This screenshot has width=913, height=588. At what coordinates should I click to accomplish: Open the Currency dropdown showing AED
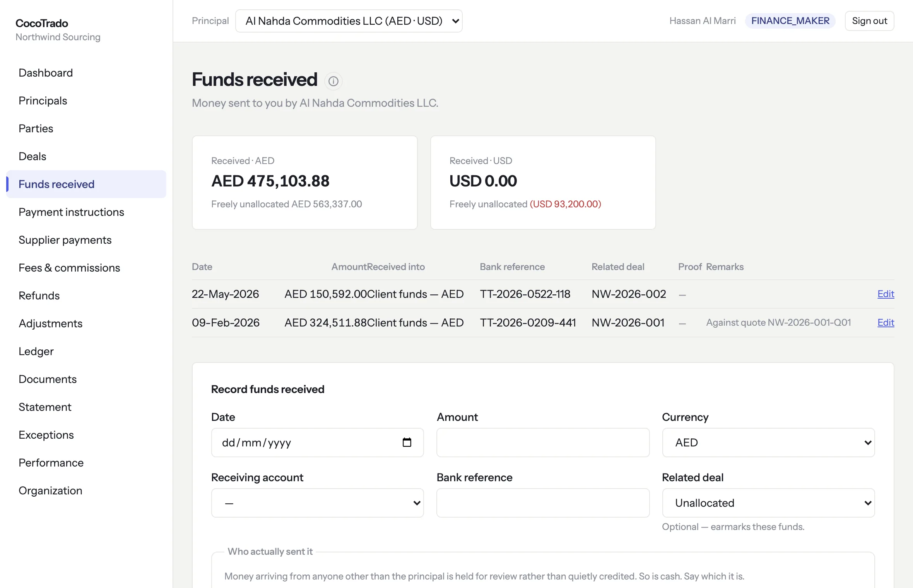tap(768, 442)
